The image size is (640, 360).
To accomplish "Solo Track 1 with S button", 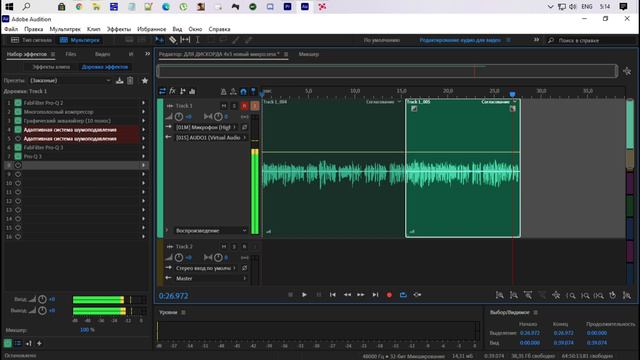I will tap(234, 106).
